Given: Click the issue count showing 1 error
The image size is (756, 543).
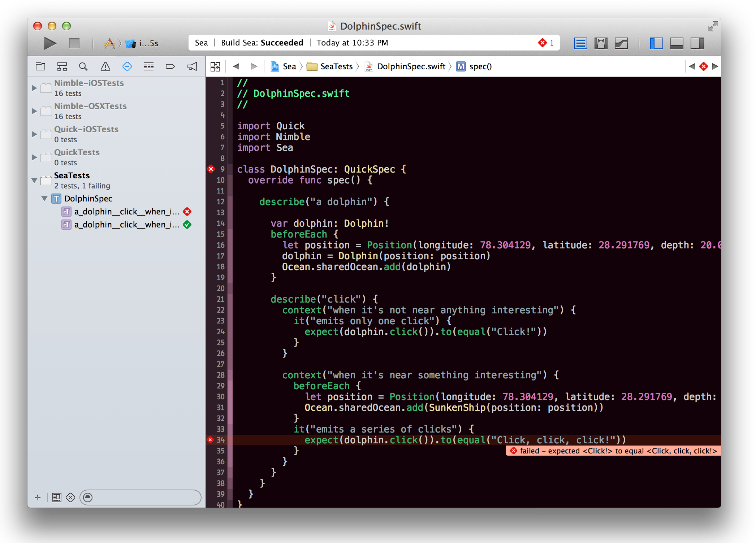Looking at the screenshot, I should point(545,43).
